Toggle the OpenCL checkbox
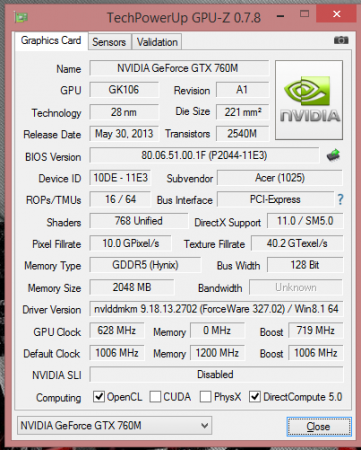The width and height of the screenshot is (361, 450). click(99, 397)
